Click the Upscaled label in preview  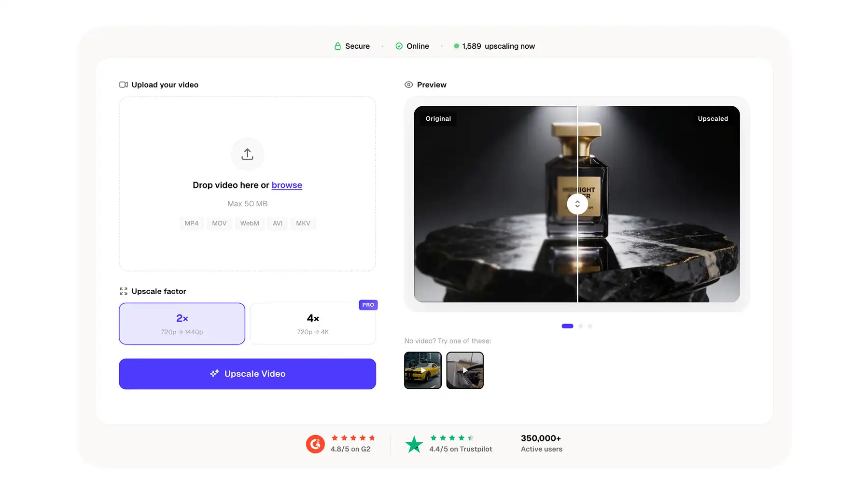tap(713, 119)
